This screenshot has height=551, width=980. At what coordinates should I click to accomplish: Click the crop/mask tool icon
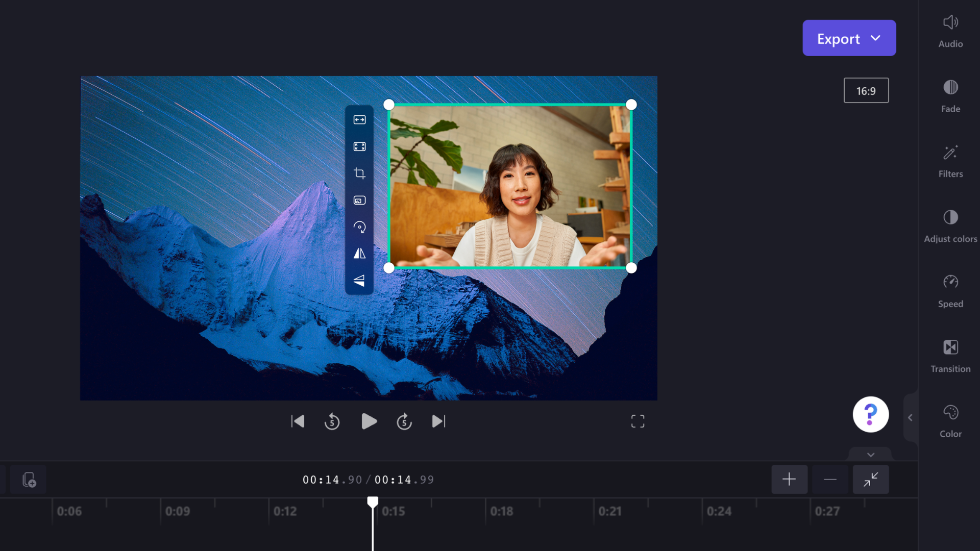(359, 173)
